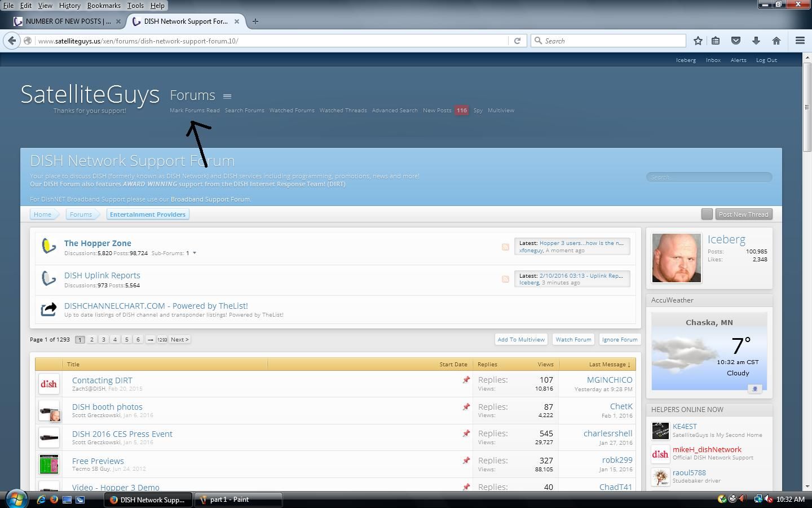Screen dimensions: 812x508
Task: Click the Ignore Forum button
Action: (620, 339)
